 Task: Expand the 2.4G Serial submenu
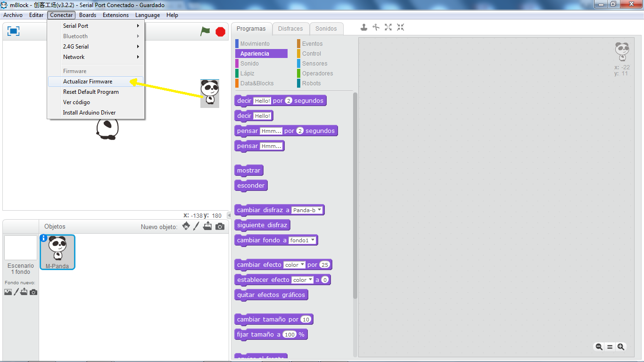[x=96, y=47]
